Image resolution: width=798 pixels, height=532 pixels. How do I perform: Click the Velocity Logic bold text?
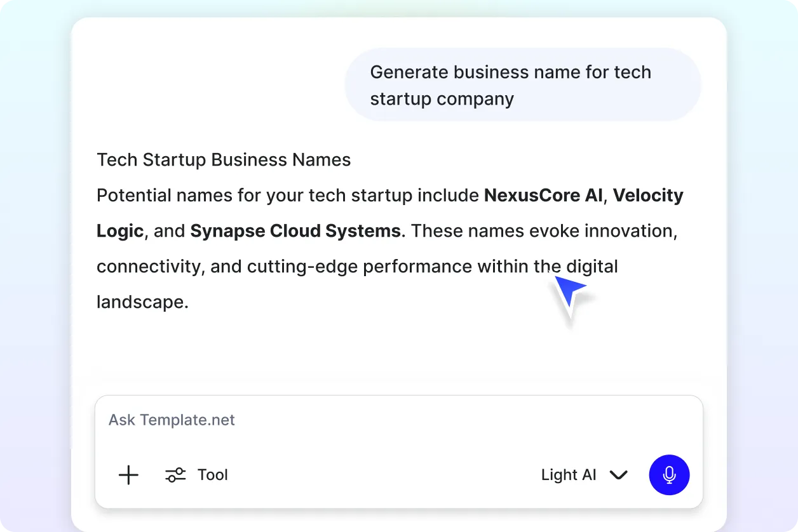tap(648, 196)
